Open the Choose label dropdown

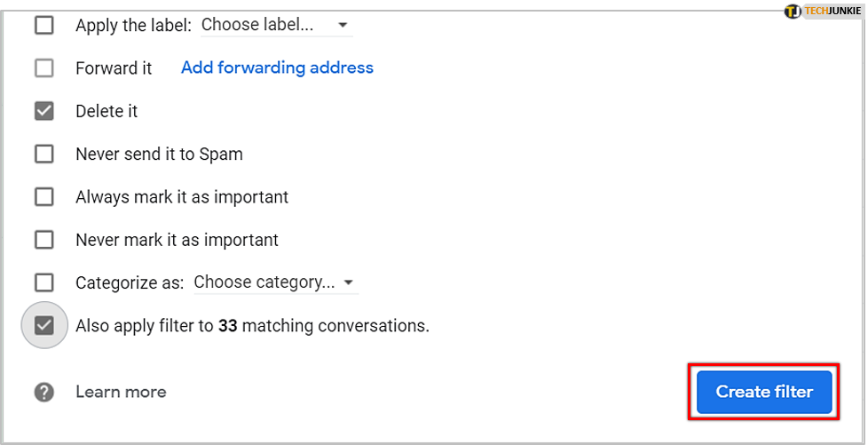click(x=266, y=25)
